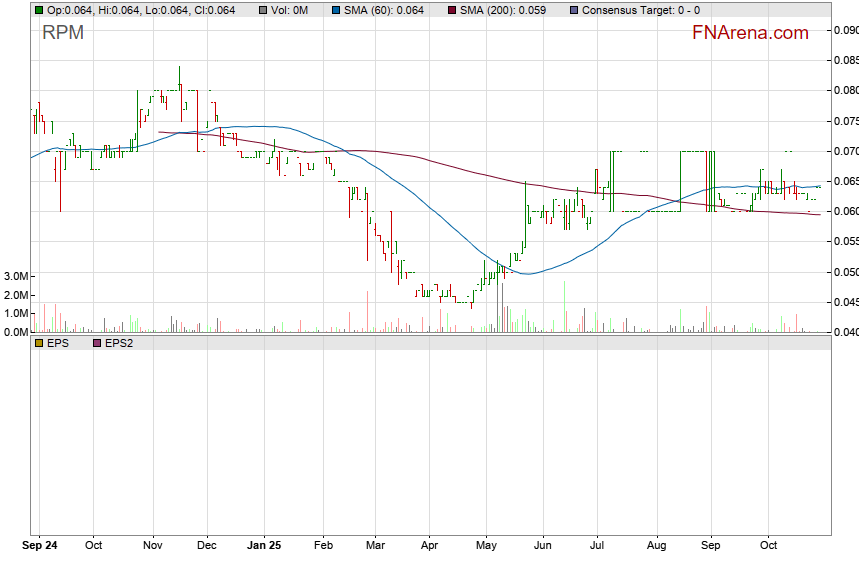Click the 3.0M volume axis label

click(x=15, y=276)
